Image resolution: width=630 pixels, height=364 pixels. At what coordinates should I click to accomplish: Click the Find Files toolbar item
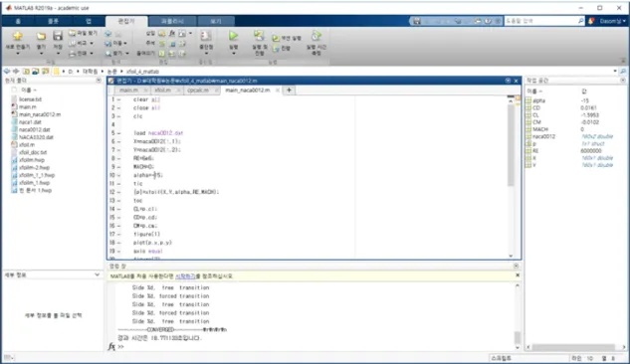tap(84, 33)
